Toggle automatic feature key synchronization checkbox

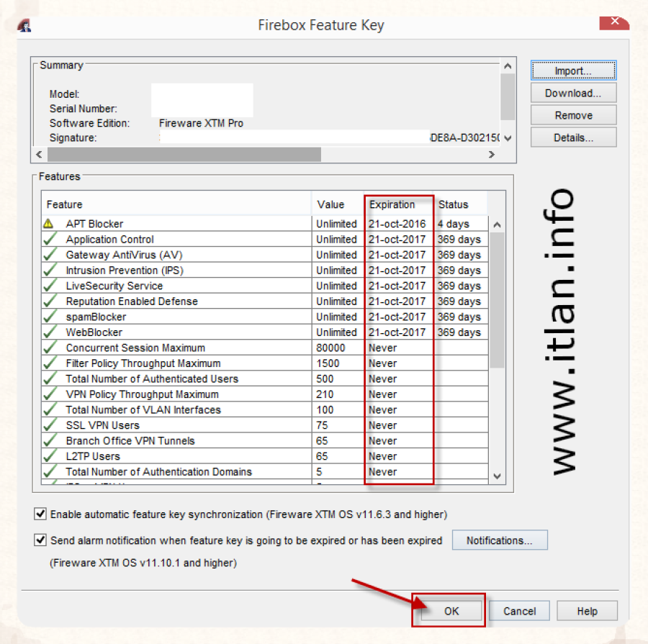40,514
